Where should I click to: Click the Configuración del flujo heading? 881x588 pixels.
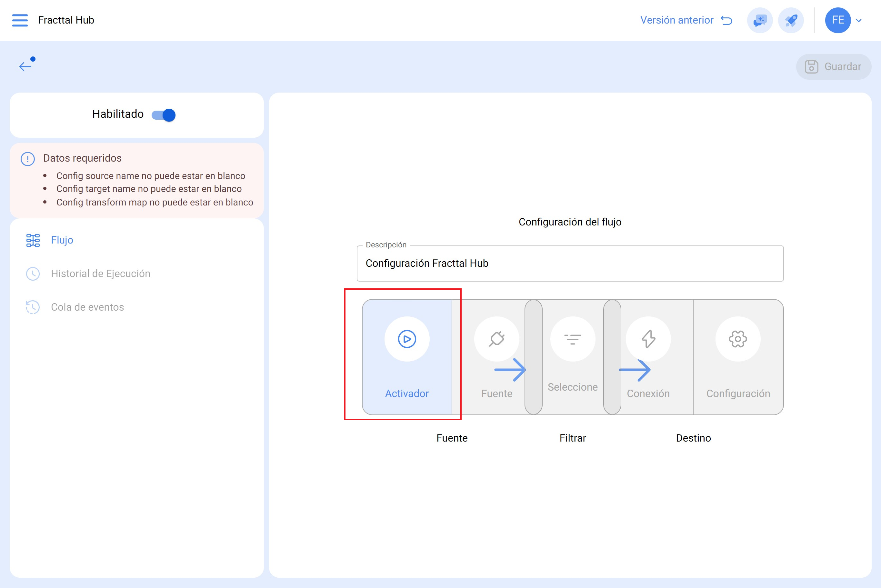click(x=570, y=222)
